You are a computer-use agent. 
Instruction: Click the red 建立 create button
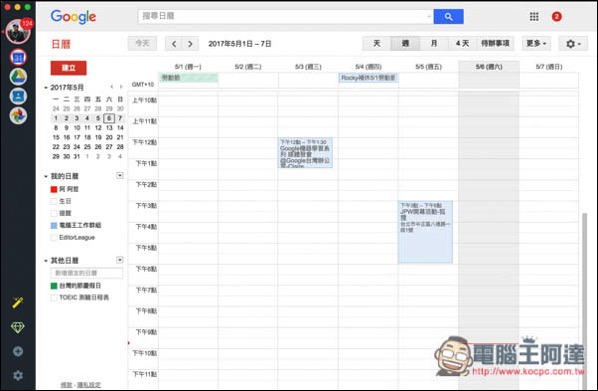pos(69,68)
